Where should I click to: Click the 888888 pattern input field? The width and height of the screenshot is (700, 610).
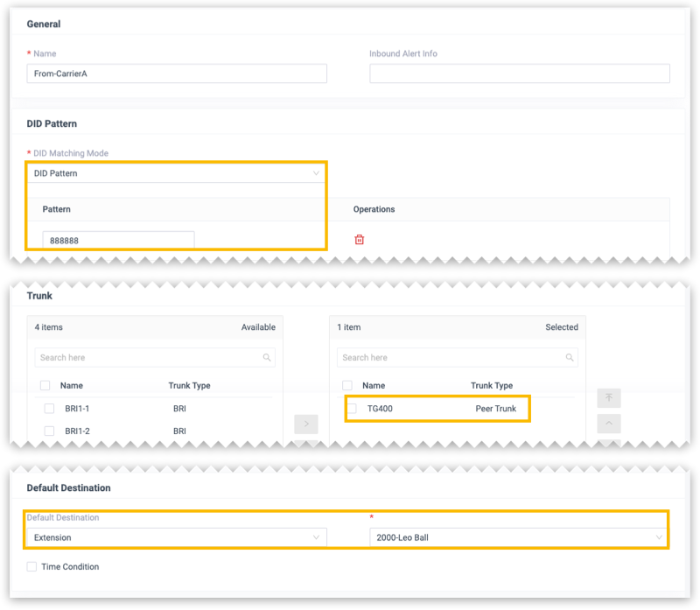118,241
